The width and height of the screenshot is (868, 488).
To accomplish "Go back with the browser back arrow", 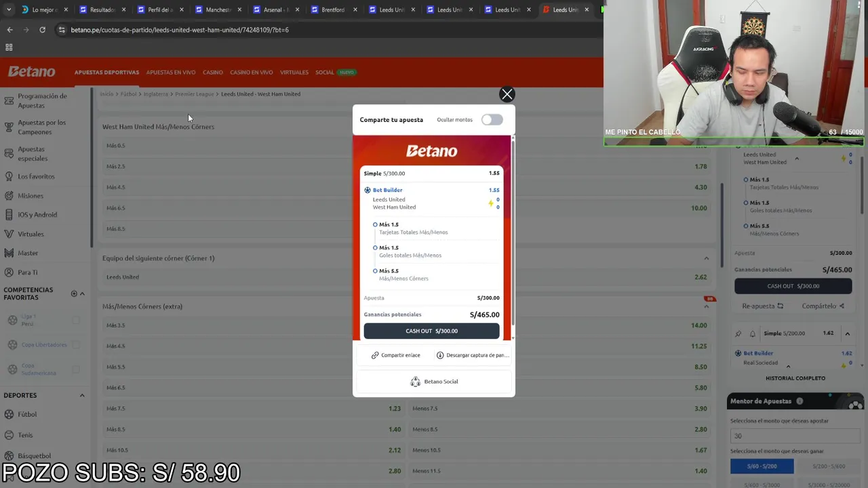I will click(9, 30).
